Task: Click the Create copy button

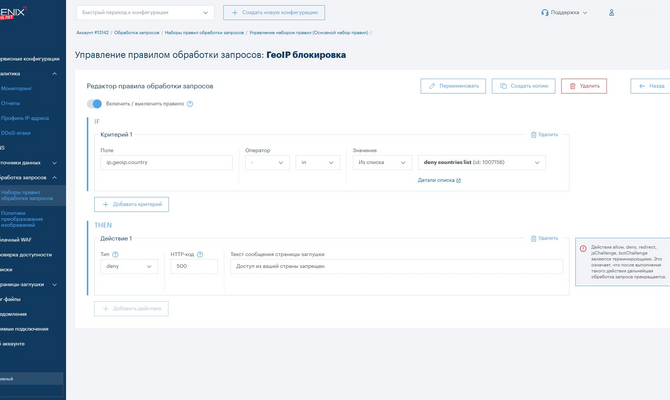Action: 523,86
